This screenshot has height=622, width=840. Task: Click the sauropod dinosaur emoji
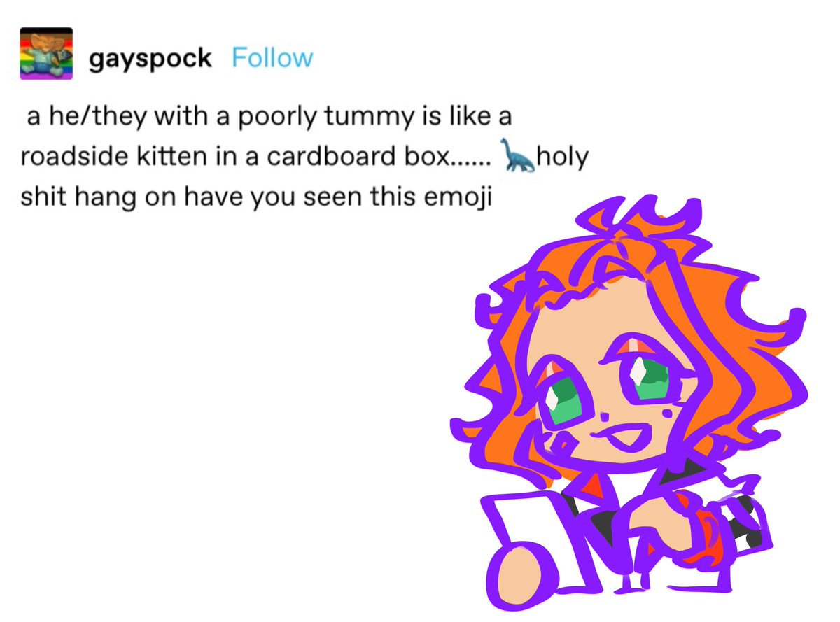[519, 155]
